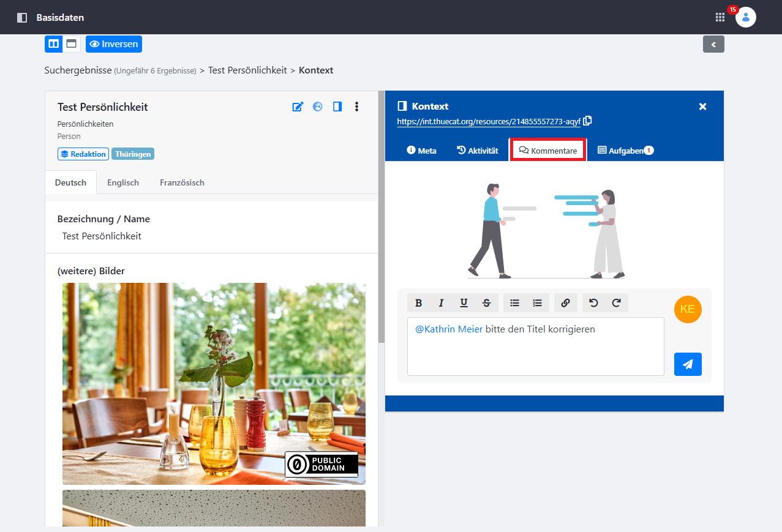Screen dimensions: 782x532
Task: Switch to the Französisch tab
Action: pos(182,182)
